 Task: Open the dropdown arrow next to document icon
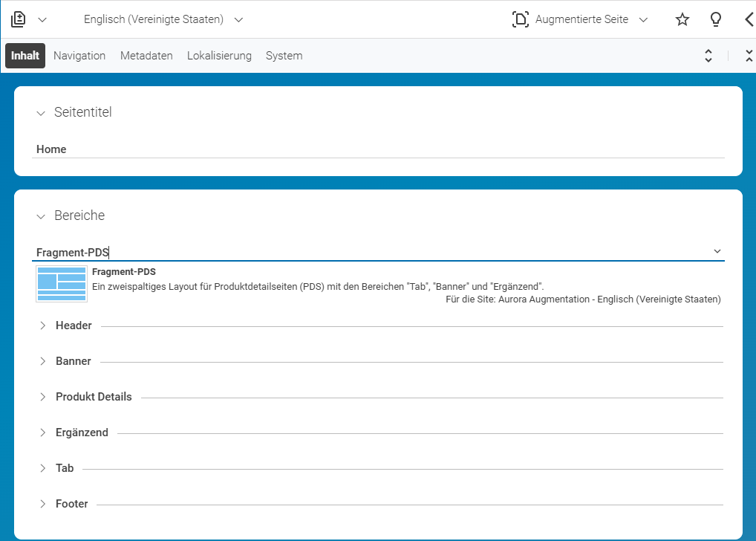click(x=42, y=20)
